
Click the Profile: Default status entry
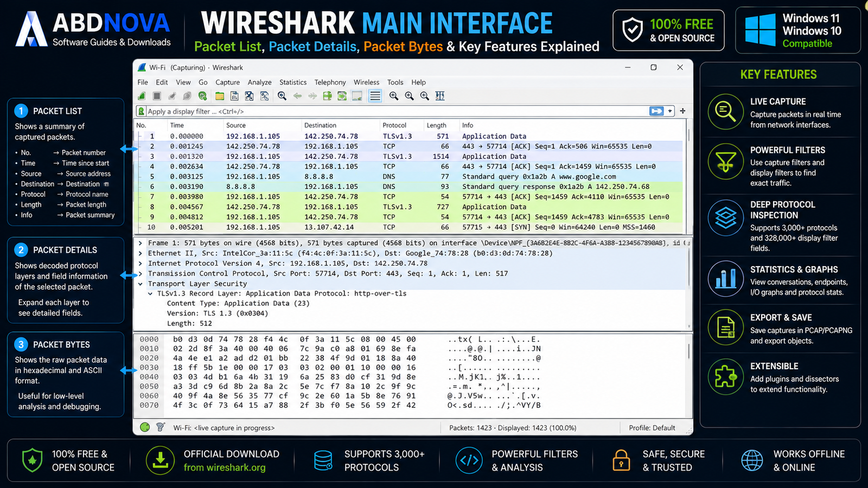(652, 428)
